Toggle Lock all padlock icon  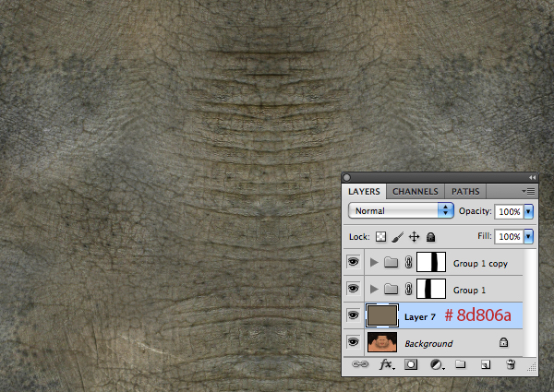pyautogui.click(x=430, y=237)
